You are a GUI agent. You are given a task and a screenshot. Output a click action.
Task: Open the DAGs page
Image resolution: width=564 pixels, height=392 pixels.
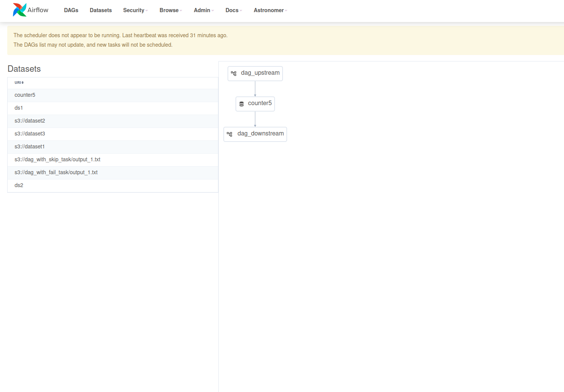71,10
